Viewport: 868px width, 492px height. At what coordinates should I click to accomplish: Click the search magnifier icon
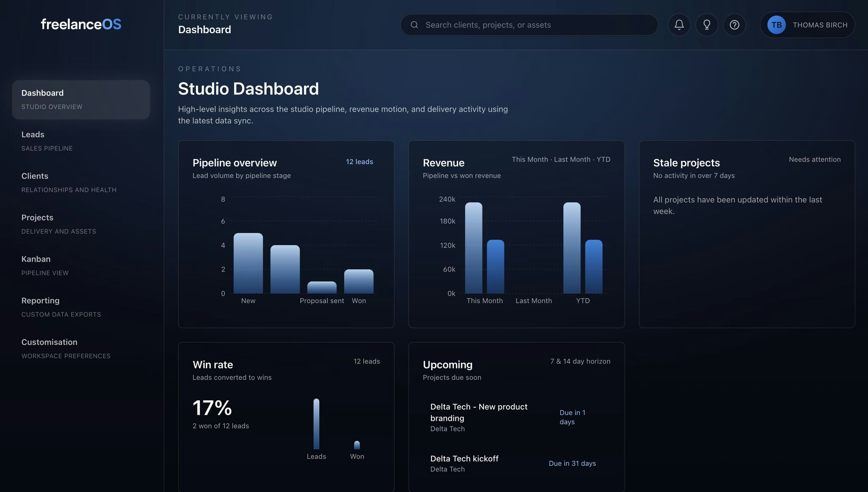[x=414, y=25]
